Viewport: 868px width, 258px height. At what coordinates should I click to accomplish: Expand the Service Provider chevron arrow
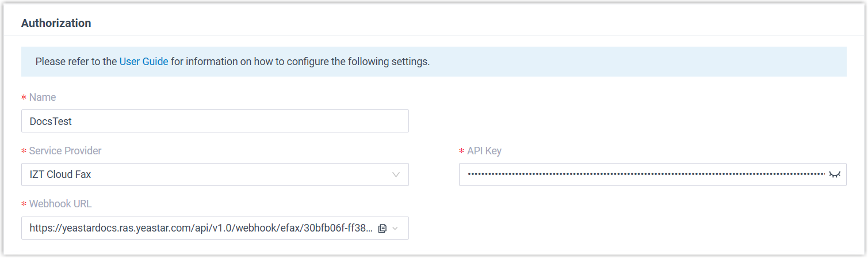396,174
